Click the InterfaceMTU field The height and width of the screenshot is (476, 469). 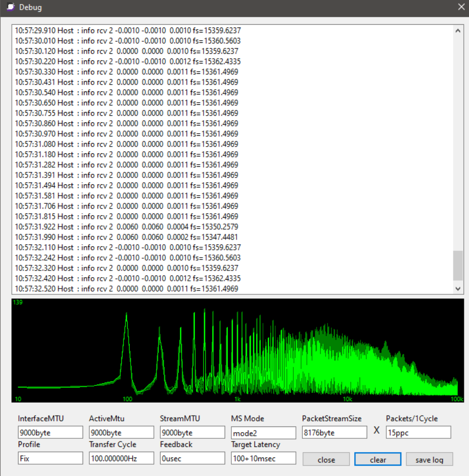[x=50, y=433]
